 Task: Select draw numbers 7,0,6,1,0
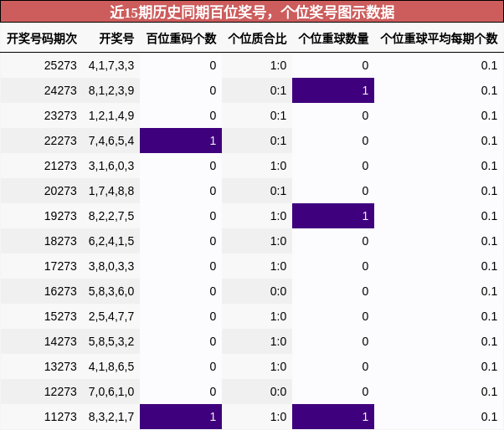111,392
